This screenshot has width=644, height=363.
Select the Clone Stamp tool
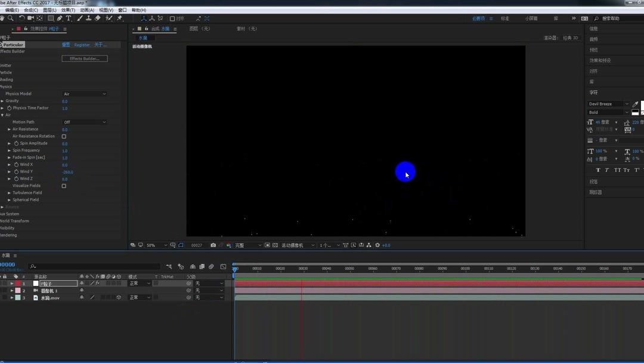pos(89,18)
